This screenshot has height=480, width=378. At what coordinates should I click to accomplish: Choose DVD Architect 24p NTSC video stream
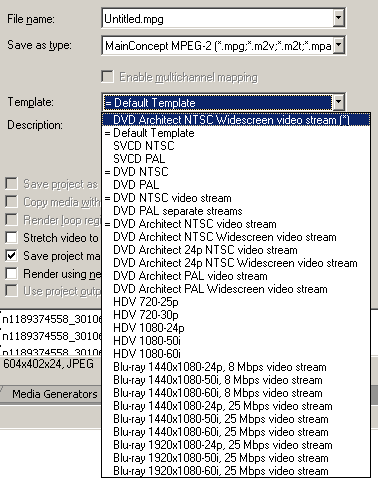tap(236, 250)
